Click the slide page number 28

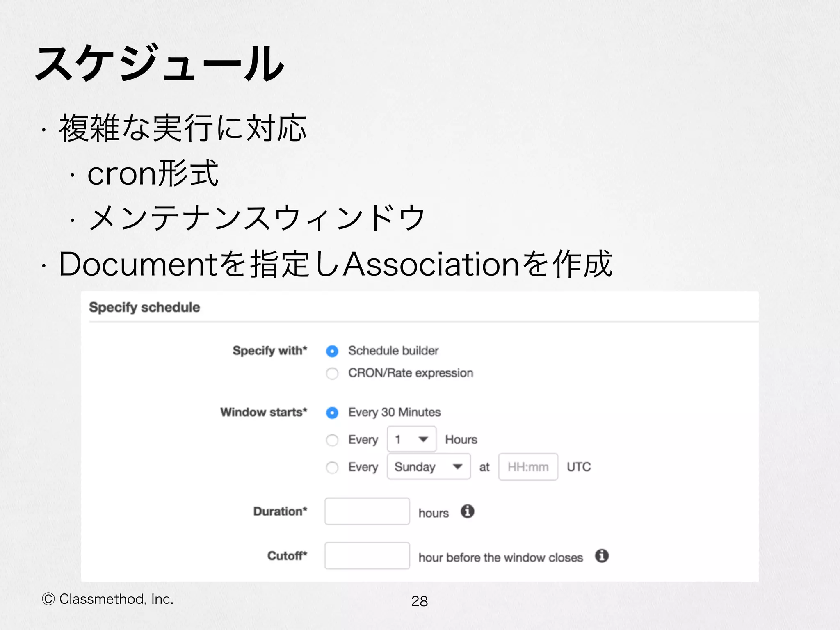tap(420, 601)
